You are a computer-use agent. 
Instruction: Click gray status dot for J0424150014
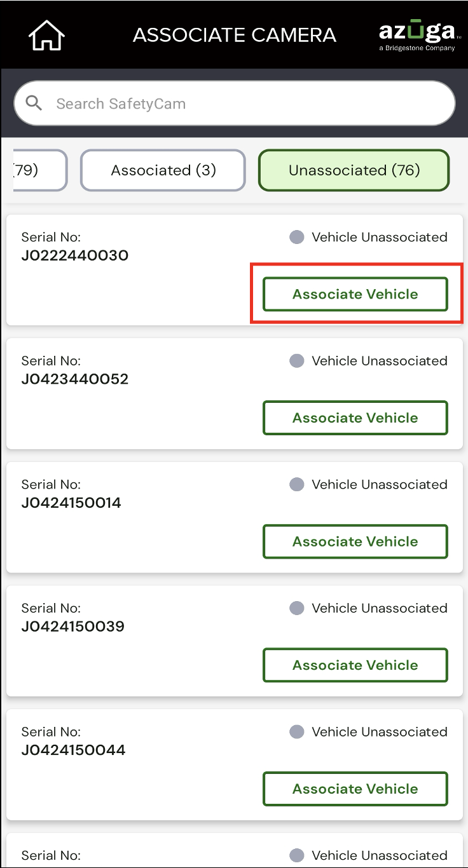[297, 485]
